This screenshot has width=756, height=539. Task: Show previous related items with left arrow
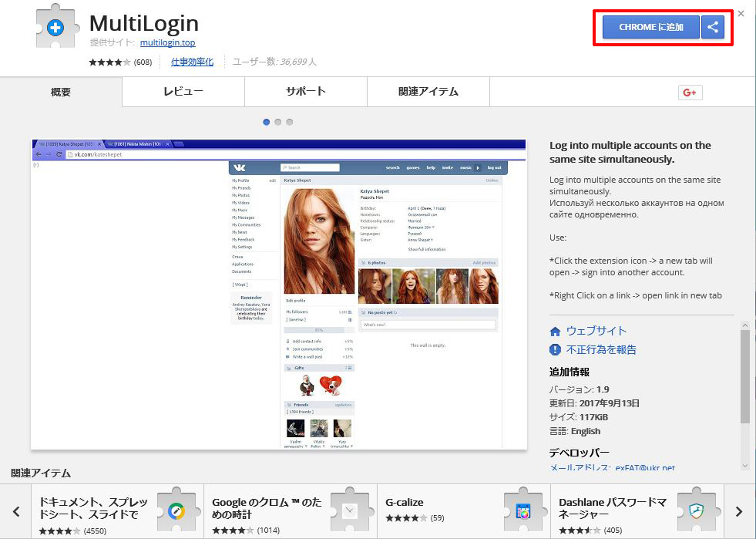[16, 511]
